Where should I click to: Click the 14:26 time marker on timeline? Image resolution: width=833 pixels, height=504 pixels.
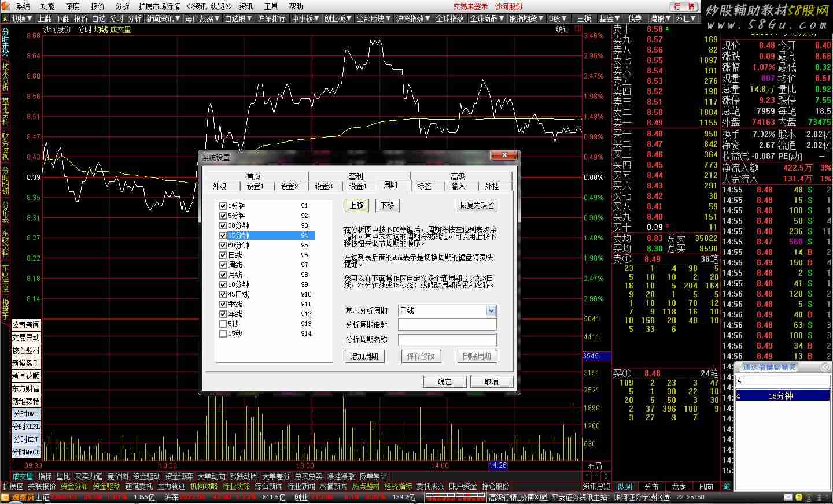point(497,465)
